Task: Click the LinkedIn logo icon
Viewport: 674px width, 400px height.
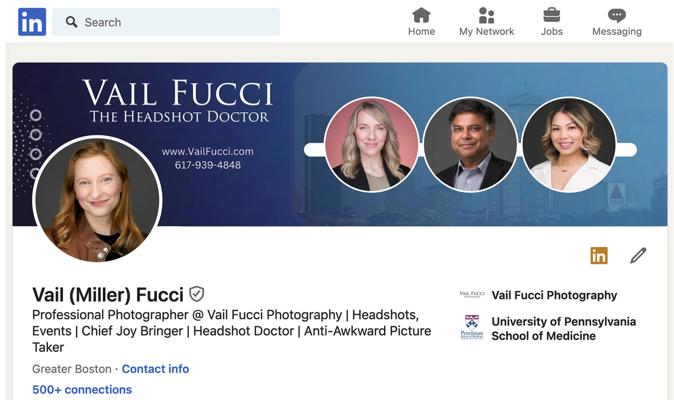Action: (32, 21)
